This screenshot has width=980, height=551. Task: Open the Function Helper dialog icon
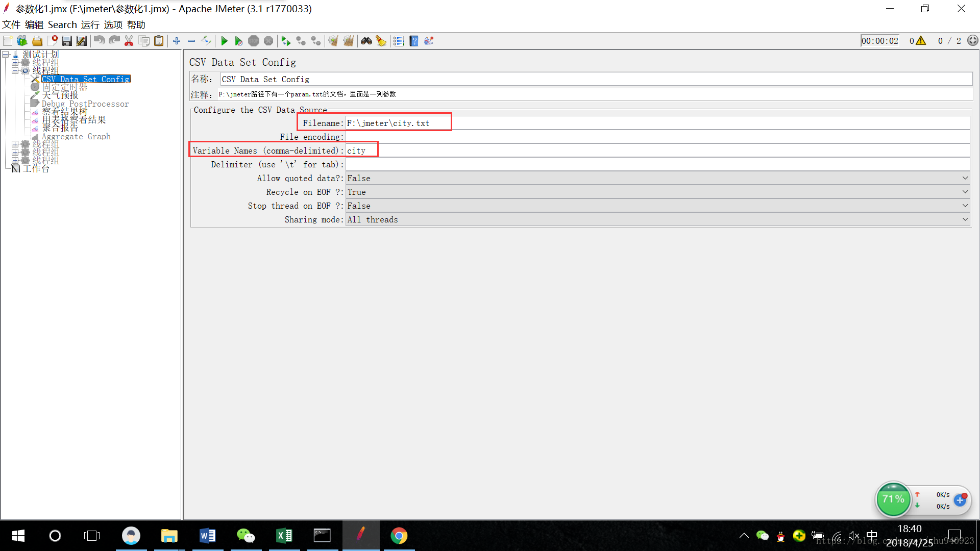(x=399, y=41)
